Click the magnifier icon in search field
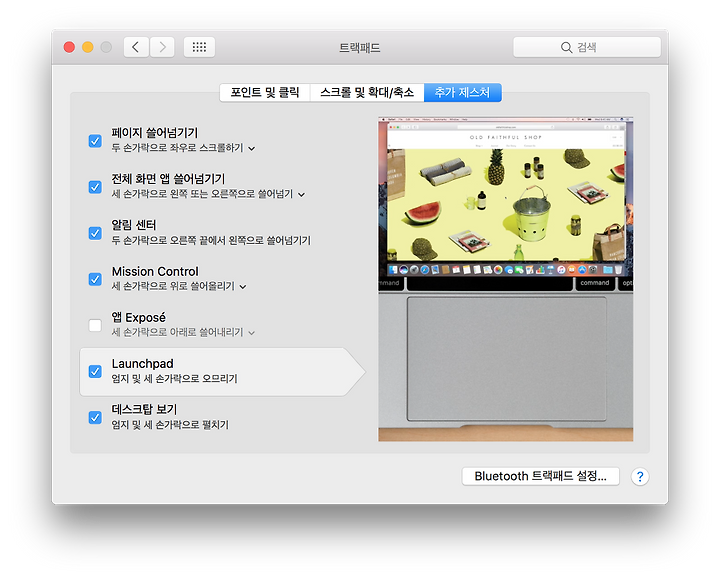This screenshot has height=578, width=720. 566,47
